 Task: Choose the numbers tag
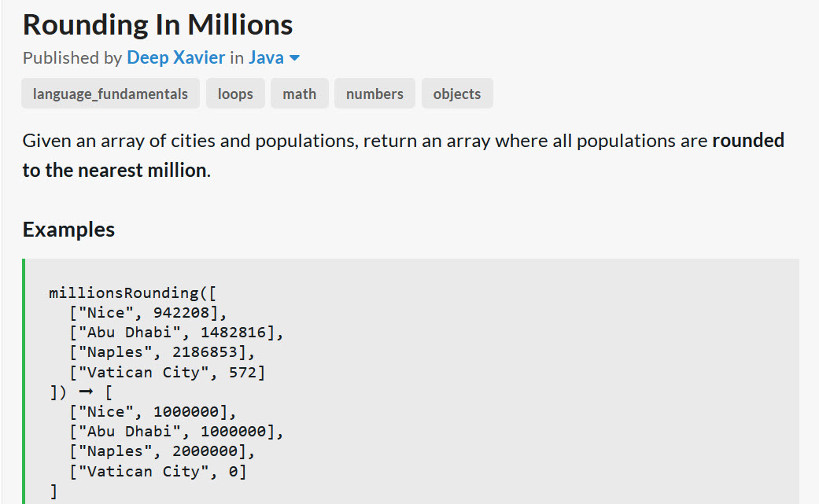pyautogui.click(x=374, y=94)
